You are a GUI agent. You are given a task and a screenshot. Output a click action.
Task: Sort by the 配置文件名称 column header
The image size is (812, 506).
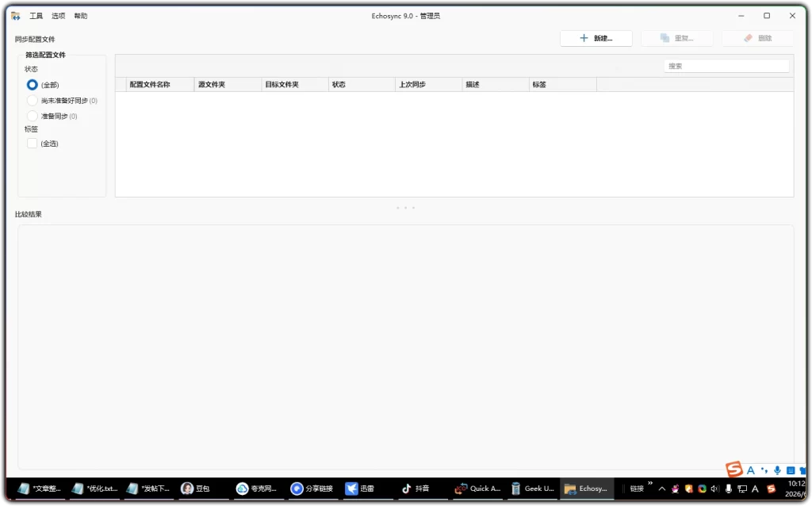[160, 84]
